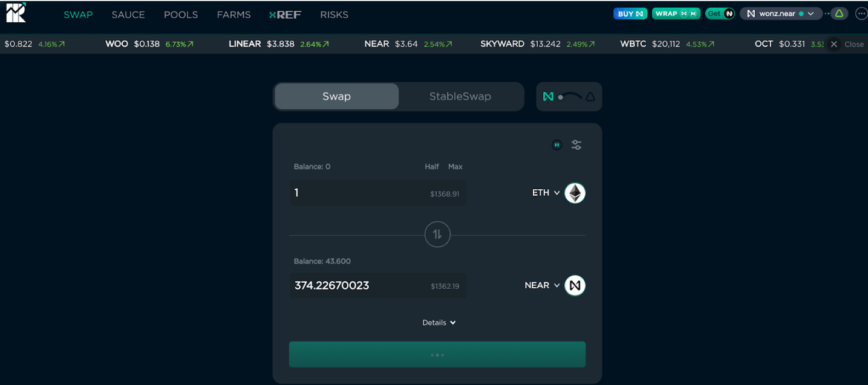The image size is (868, 385).
Task: Expand the Details section
Action: click(439, 323)
